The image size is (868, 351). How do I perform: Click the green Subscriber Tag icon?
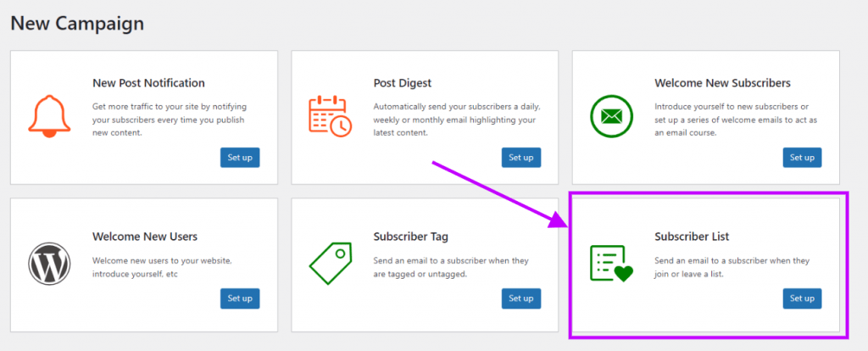330,264
